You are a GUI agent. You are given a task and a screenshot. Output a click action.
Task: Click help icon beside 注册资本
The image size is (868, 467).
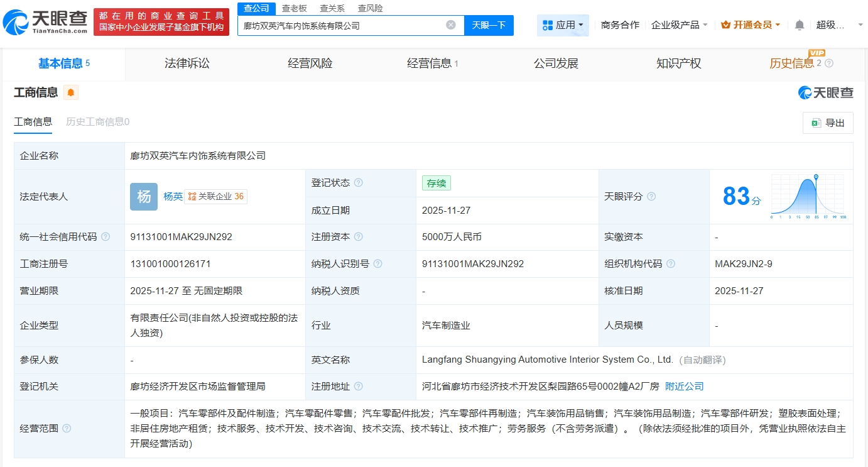coord(358,237)
